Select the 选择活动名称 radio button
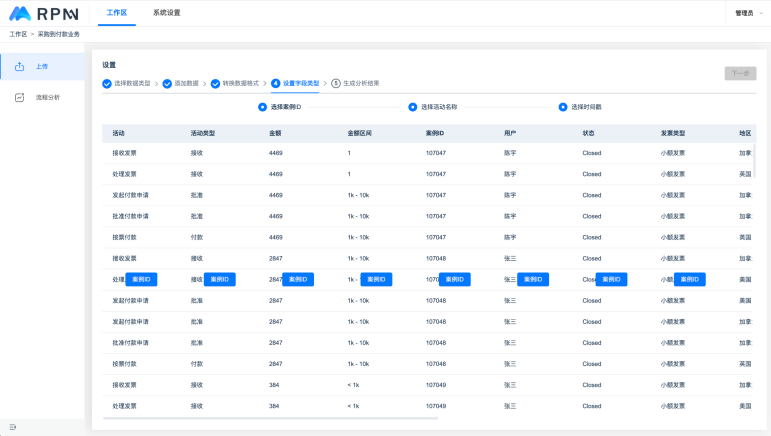771x436 pixels. point(413,106)
